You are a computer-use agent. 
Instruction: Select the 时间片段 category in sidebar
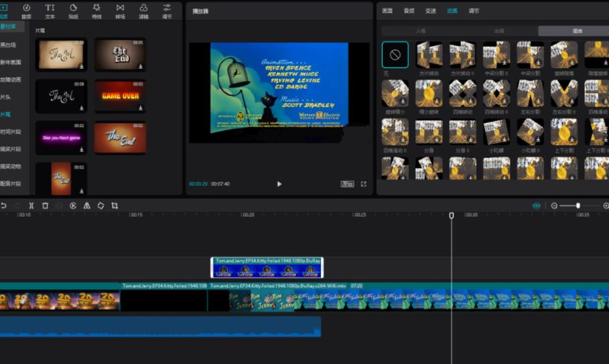pyautogui.click(x=11, y=132)
